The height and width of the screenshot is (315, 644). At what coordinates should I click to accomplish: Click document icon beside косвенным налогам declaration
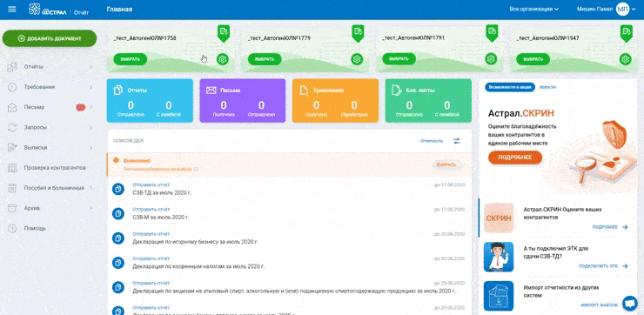118,263
